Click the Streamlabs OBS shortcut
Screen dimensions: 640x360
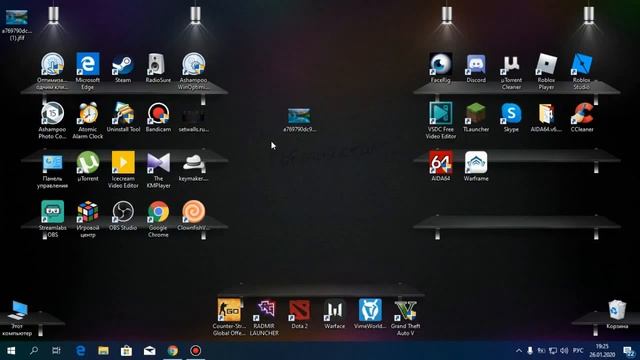pos(52,219)
